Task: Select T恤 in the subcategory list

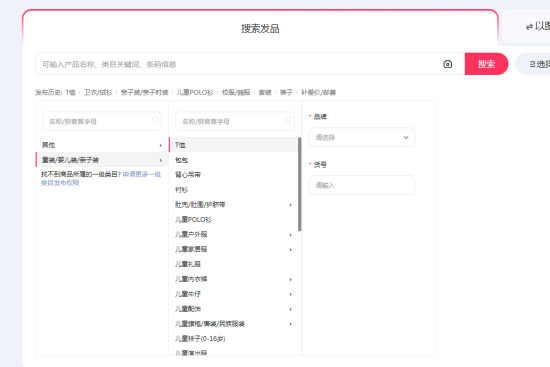Action: click(x=233, y=145)
